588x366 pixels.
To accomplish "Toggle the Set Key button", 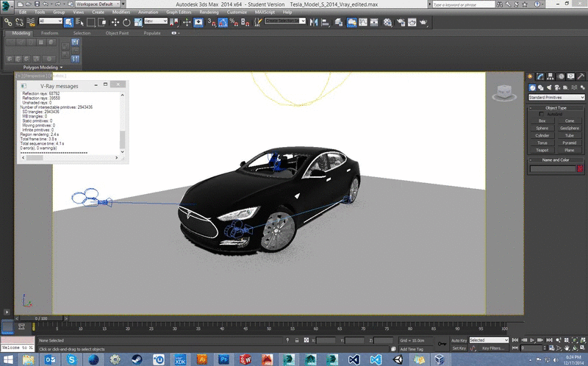I will (459, 348).
